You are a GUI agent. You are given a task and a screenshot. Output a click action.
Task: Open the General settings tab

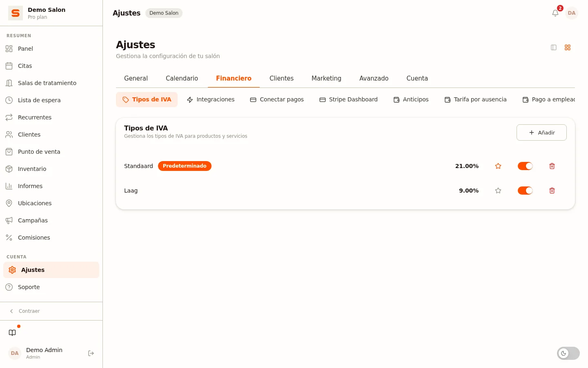coord(136,78)
